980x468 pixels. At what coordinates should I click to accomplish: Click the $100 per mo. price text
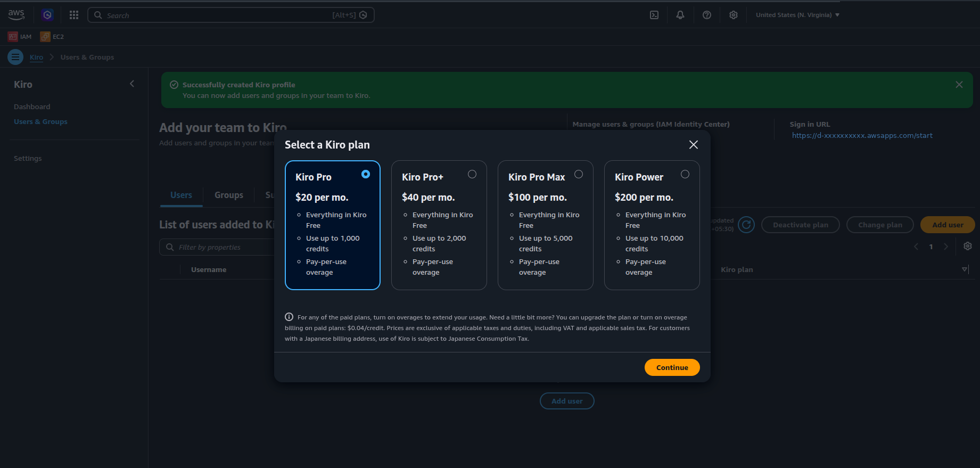(x=538, y=197)
